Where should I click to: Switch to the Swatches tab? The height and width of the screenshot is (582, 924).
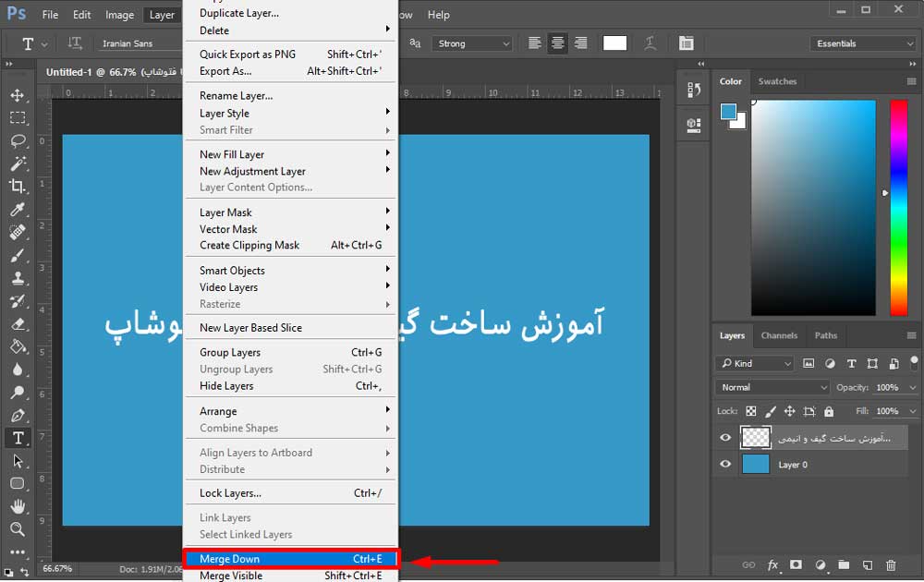777,81
